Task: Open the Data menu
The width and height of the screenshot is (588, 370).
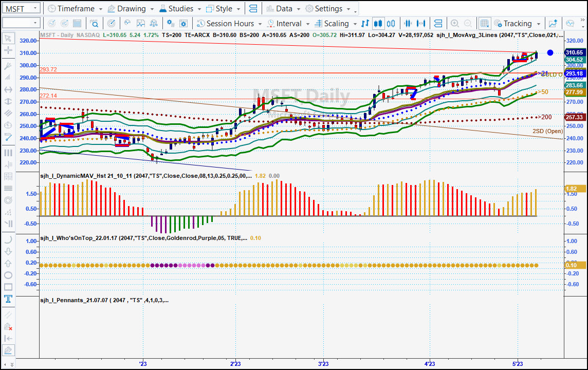Action: pyautogui.click(x=283, y=9)
